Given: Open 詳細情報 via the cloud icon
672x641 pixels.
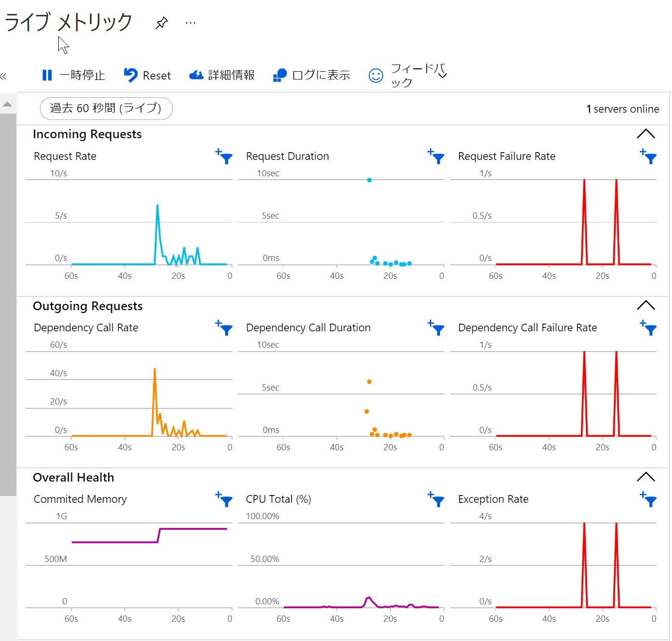Looking at the screenshot, I should (x=196, y=75).
